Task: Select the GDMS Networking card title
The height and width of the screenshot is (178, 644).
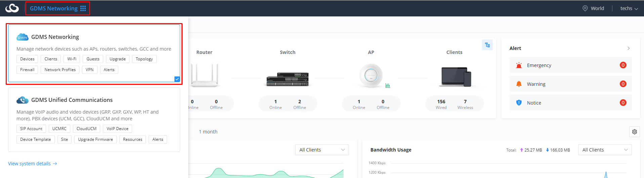Action: (x=55, y=37)
